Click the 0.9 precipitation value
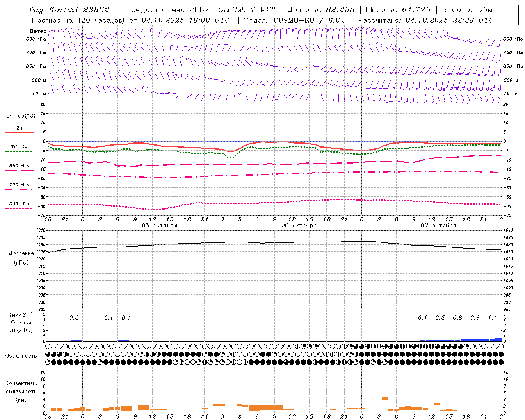This screenshot has height=420, width=525. (x=475, y=318)
